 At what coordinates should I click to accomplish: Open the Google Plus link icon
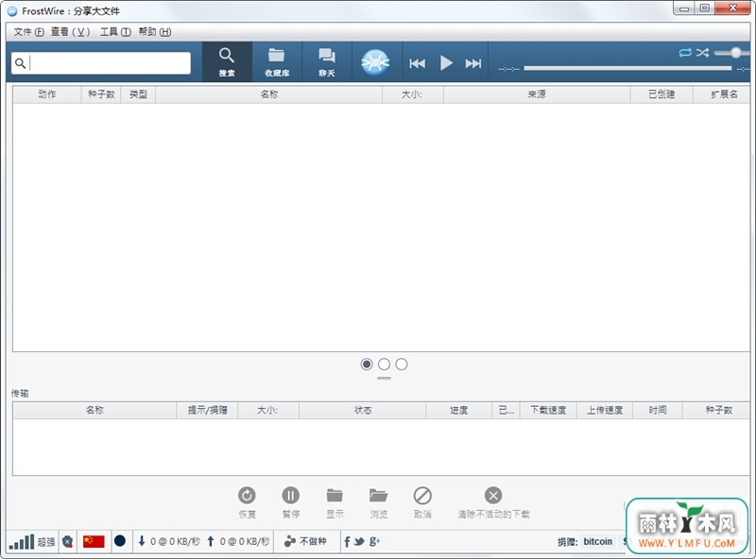pyautogui.click(x=374, y=542)
